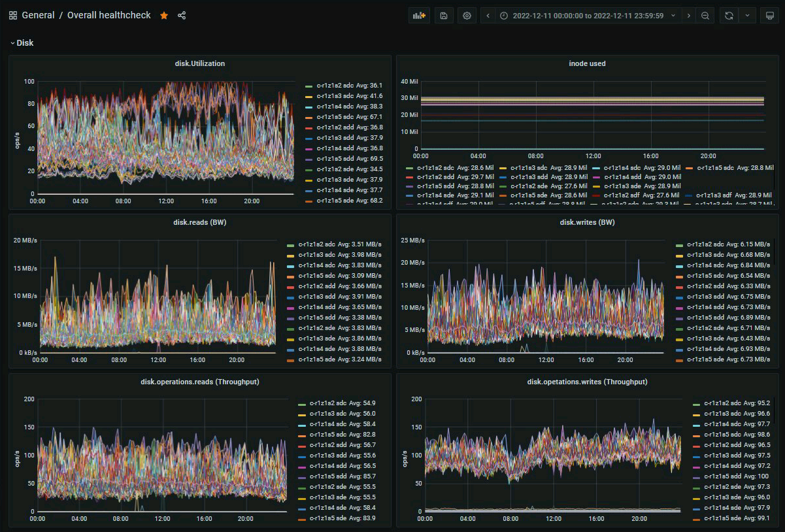Image resolution: width=785 pixels, height=532 pixels.
Task: Open the time range picker dropdown
Action: [588, 16]
